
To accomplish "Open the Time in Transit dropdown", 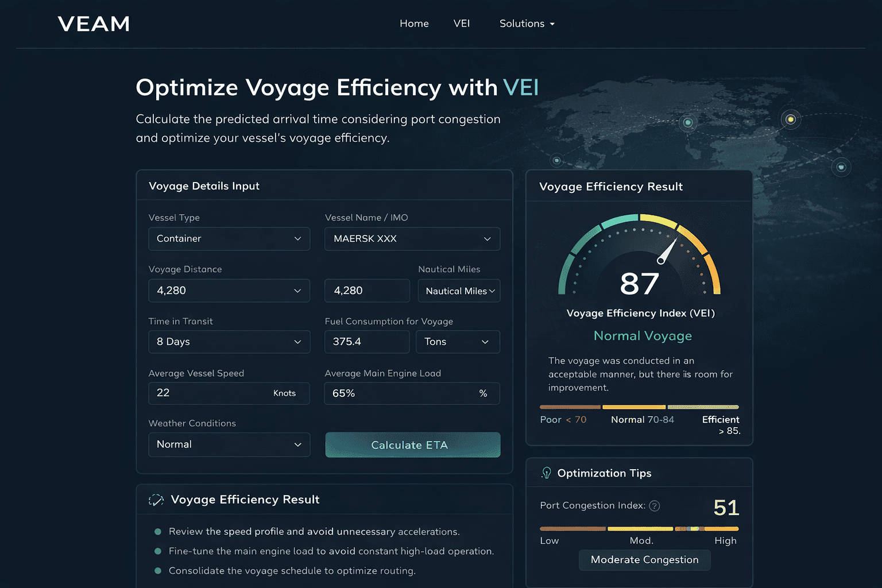I will click(229, 342).
